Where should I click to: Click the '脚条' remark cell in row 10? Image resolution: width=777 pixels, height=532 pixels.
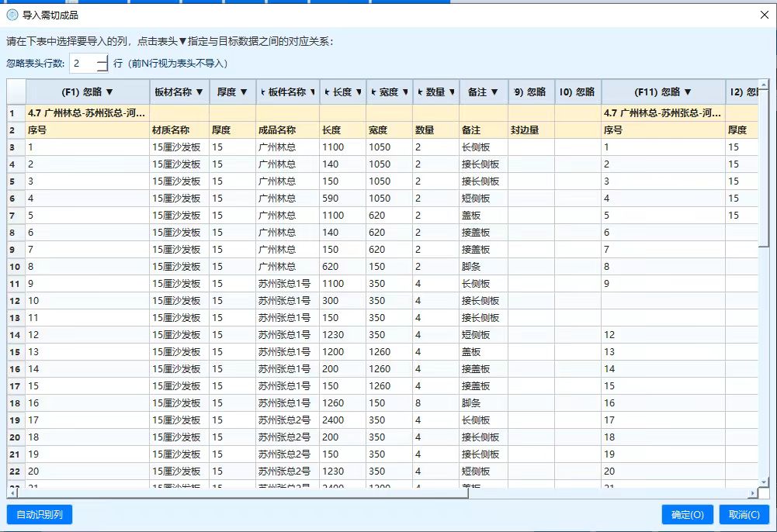(484, 267)
